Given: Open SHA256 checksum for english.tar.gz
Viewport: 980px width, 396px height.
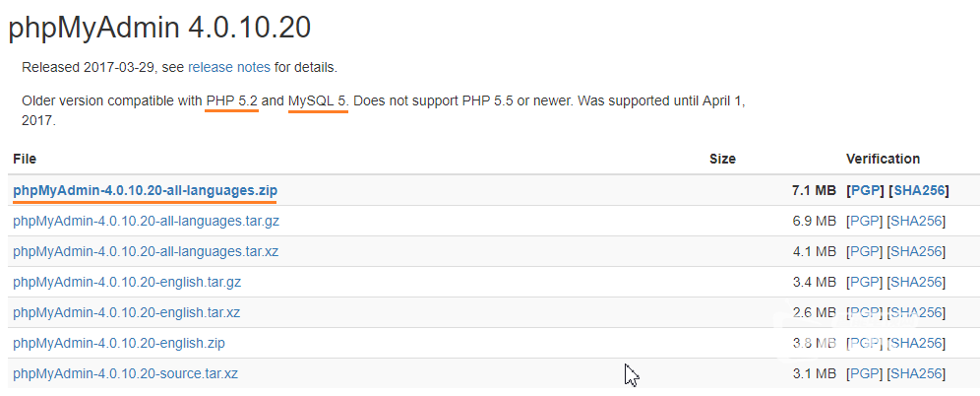Looking at the screenshot, I should pyautogui.click(x=917, y=282).
